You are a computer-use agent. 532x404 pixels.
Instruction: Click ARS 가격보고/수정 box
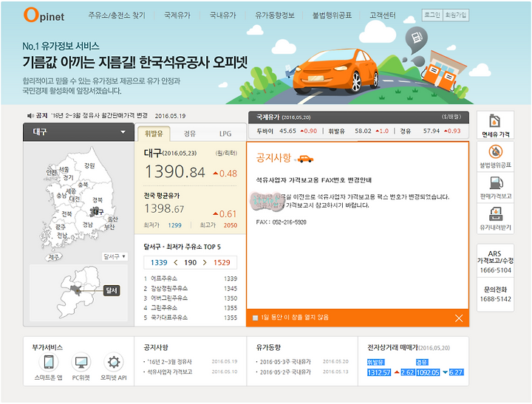(495, 261)
